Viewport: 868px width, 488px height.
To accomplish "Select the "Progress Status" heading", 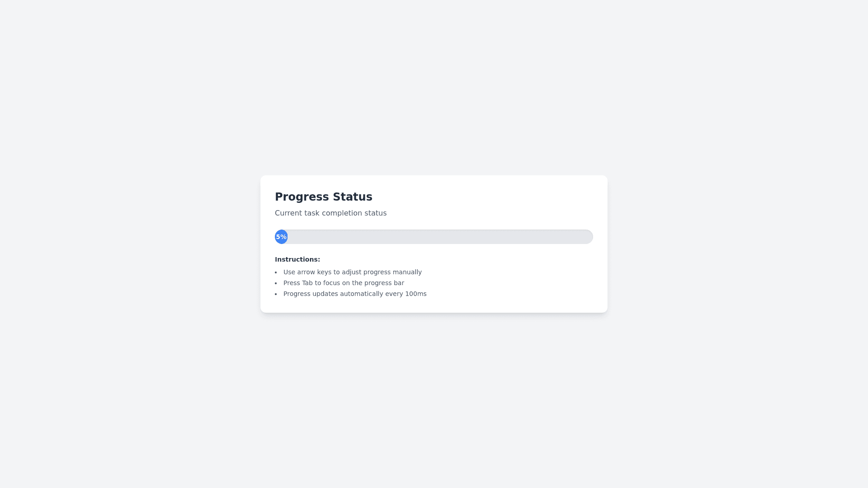I will click(323, 197).
